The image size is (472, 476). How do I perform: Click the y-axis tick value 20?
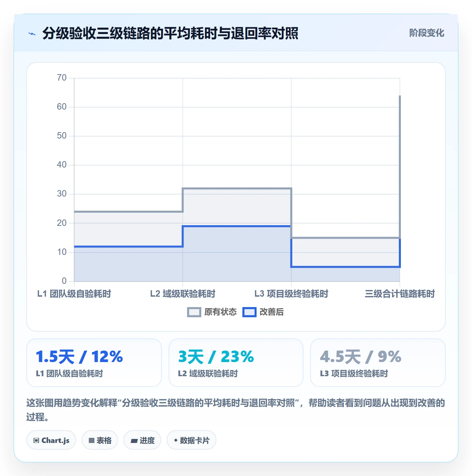[x=62, y=223]
